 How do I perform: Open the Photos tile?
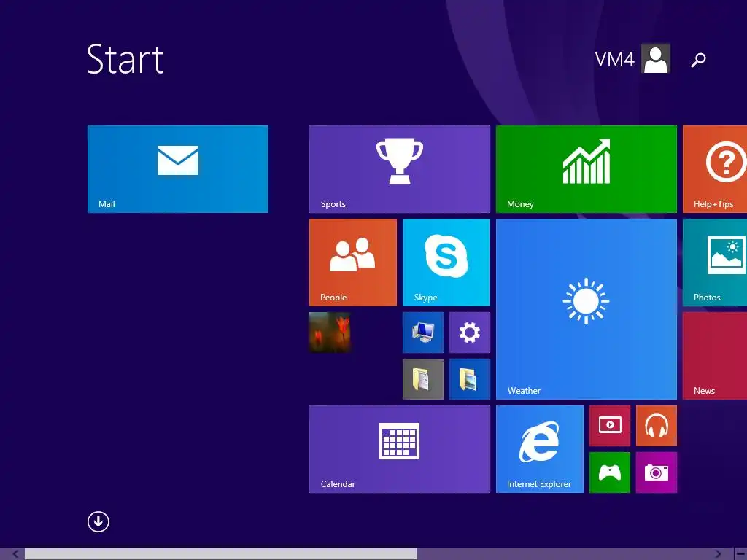coord(715,262)
